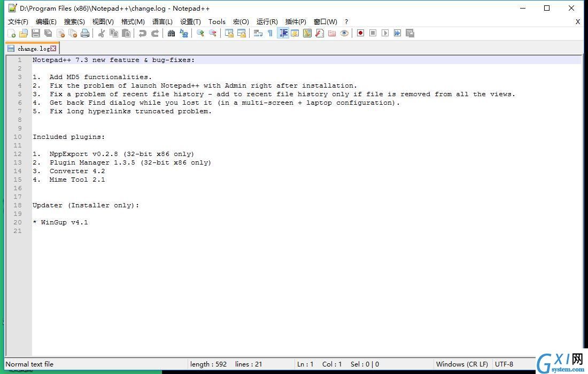Maximize the Notepad++ window
The height and width of the screenshot is (374, 588).
[x=547, y=8]
